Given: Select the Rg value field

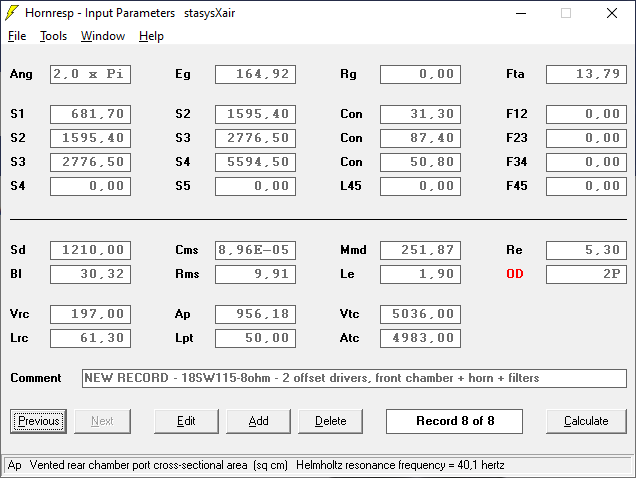Looking at the screenshot, I should (x=420, y=74).
